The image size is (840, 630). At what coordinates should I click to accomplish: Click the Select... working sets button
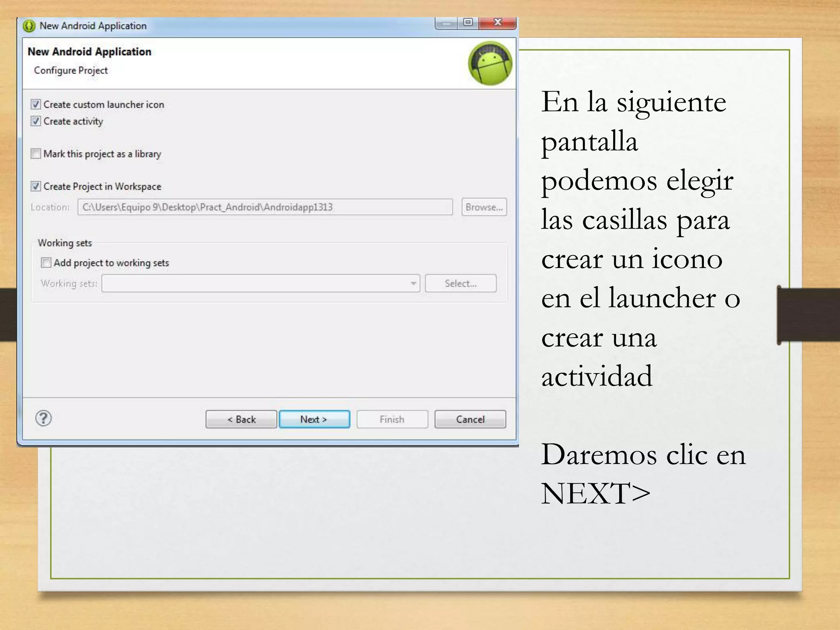pyautogui.click(x=461, y=283)
